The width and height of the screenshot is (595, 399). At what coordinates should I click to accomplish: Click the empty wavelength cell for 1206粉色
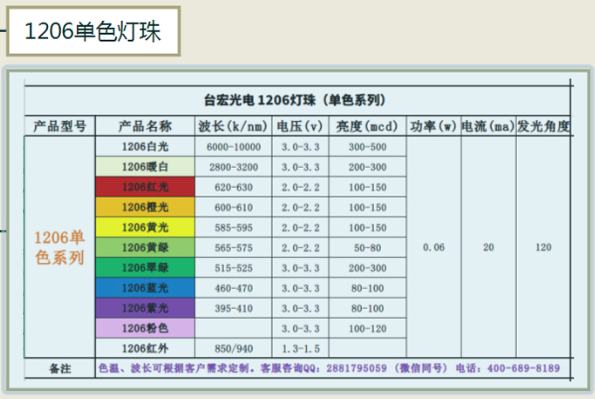233,328
